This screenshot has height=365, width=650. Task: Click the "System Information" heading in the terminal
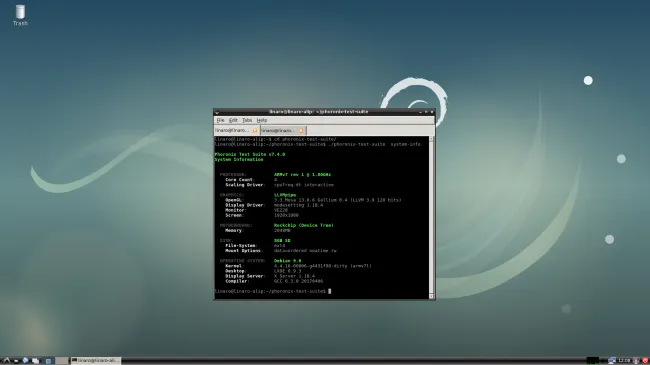coord(239,159)
